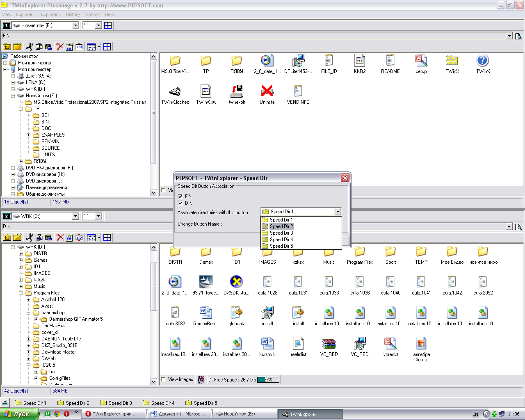Select the vcredist file icon

pyautogui.click(x=390, y=343)
